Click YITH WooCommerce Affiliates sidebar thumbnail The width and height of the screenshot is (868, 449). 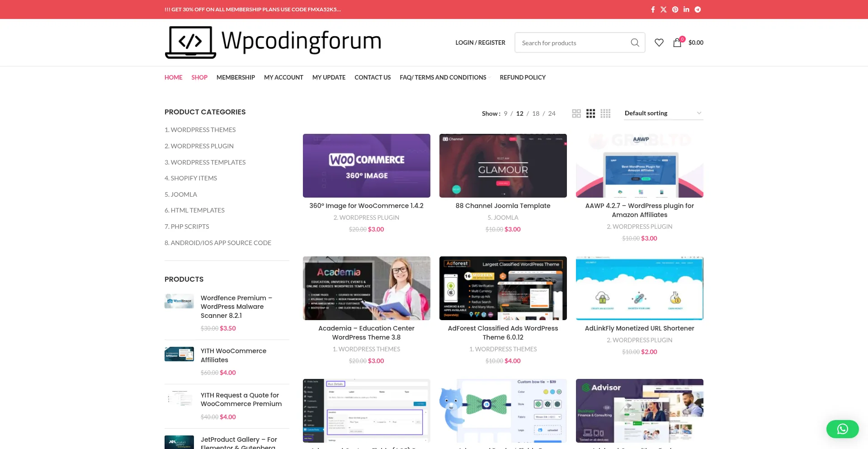click(179, 354)
